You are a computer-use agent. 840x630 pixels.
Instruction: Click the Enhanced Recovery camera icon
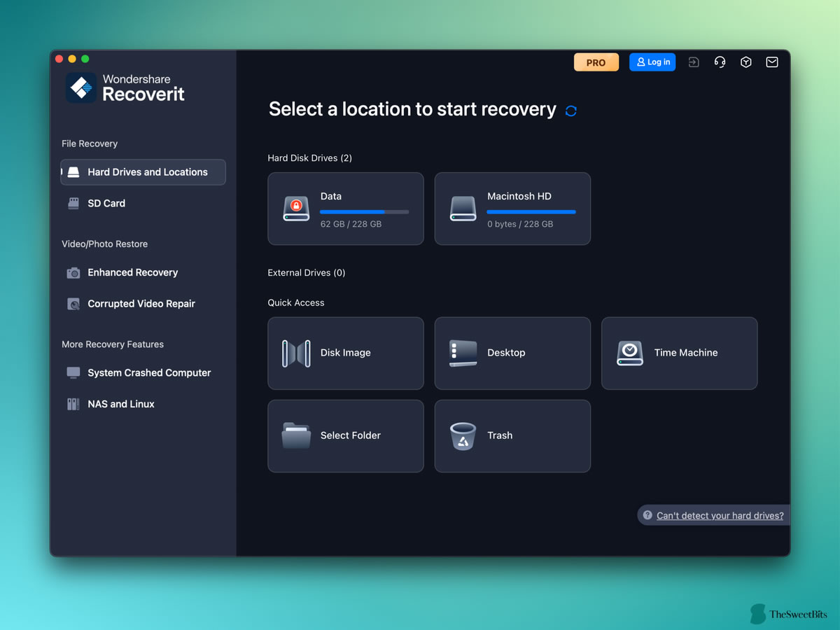pos(73,273)
